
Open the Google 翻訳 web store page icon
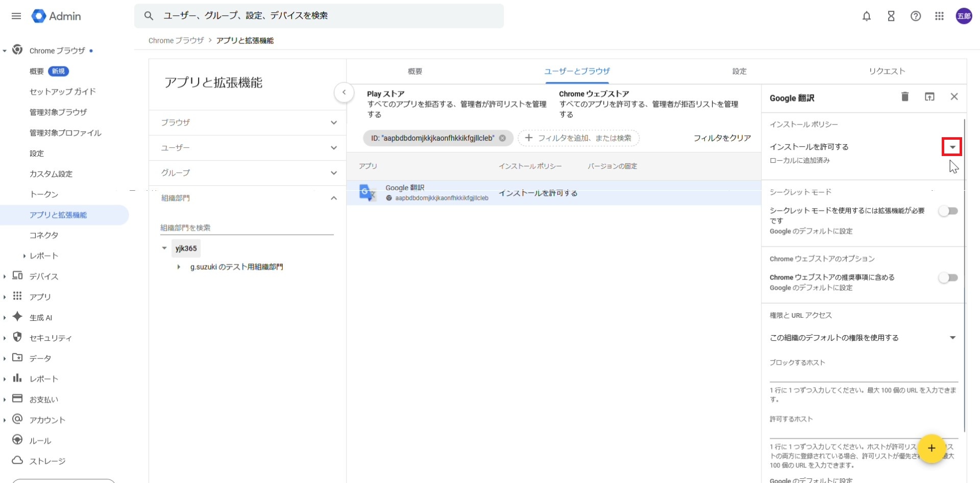pyautogui.click(x=929, y=97)
